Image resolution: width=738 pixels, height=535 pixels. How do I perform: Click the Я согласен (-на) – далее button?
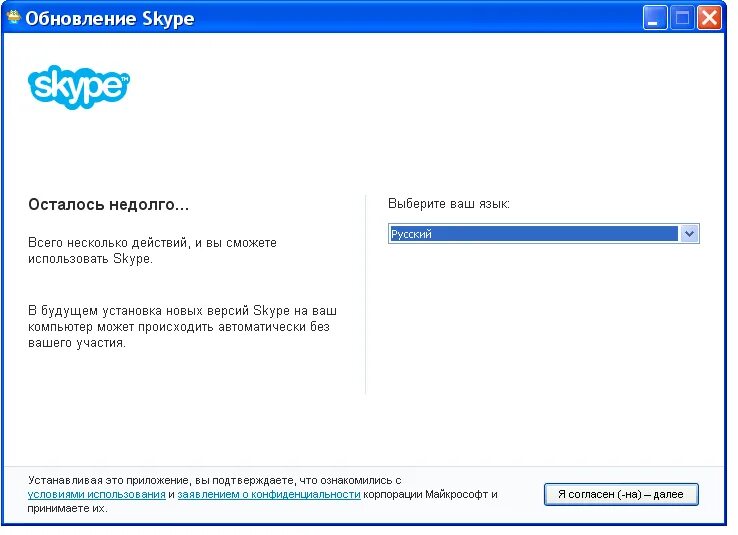coord(621,494)
